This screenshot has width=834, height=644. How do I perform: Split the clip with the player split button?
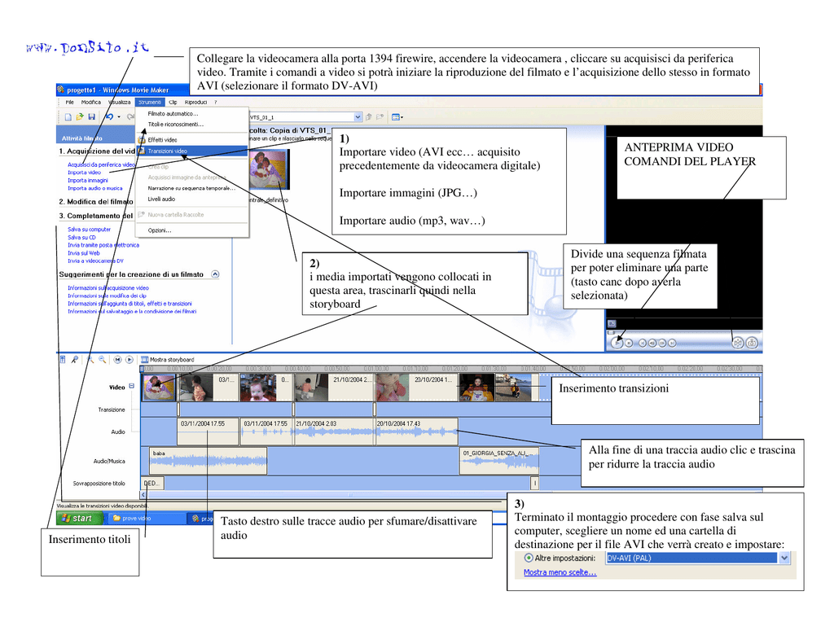pos(738,343)
